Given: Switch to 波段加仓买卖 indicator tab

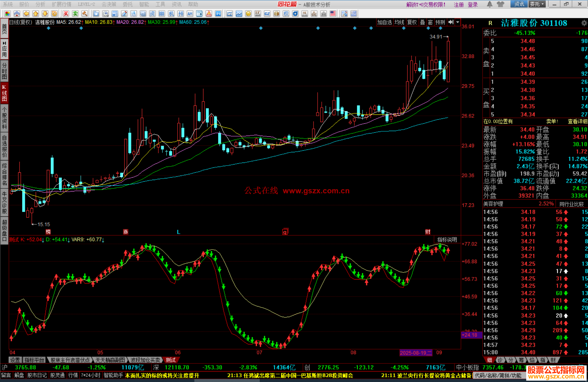Looking at the screenshot, I should 145,360.
